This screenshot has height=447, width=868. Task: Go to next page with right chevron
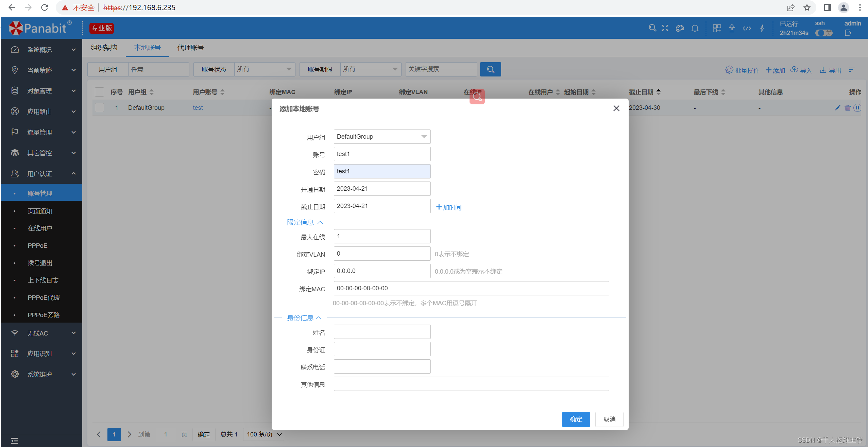129,434
